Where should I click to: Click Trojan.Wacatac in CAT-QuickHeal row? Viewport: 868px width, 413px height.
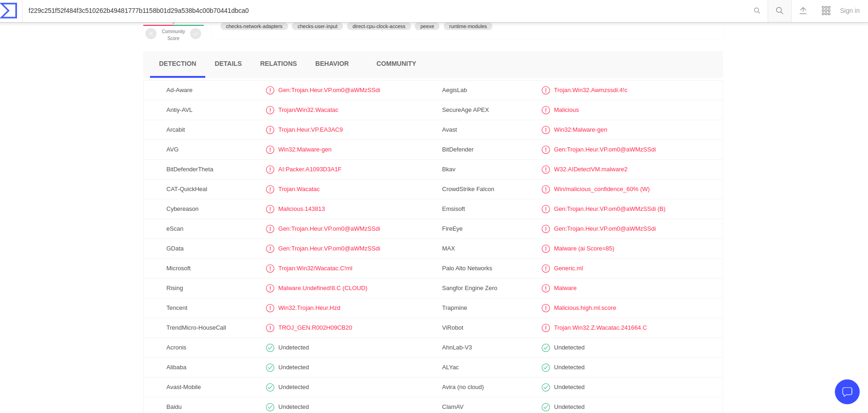click(299, 189)
